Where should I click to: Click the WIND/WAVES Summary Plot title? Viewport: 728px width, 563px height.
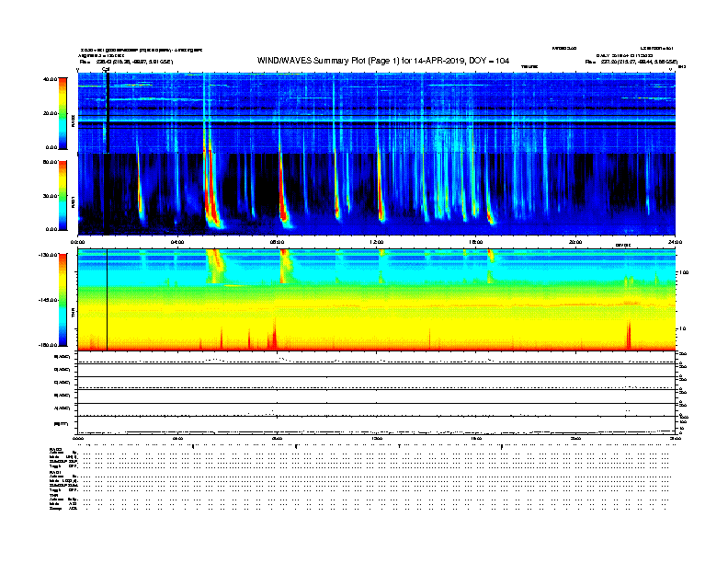point(383,61)
